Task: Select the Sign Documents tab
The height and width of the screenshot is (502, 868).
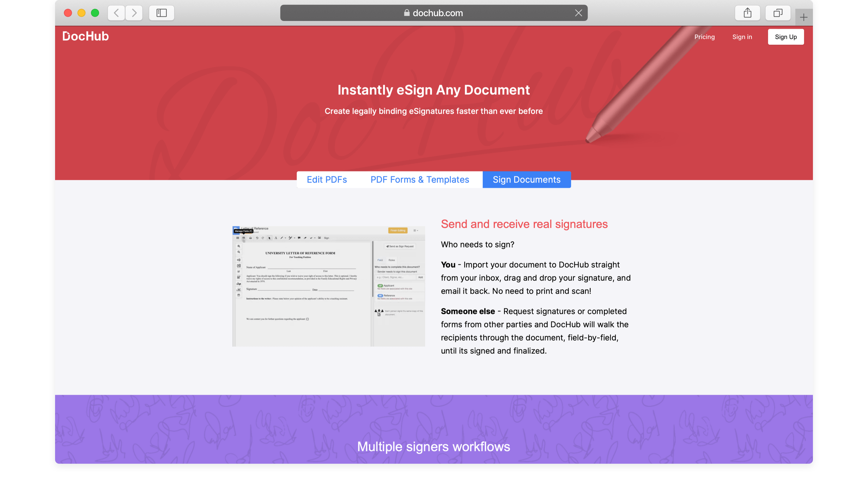Action: tap(526, 180)
